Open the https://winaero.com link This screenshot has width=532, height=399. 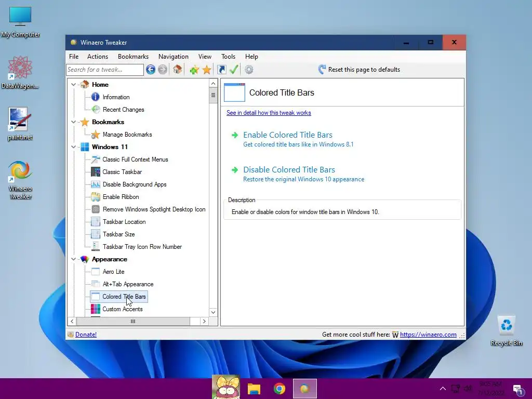(x=428, y=335)
